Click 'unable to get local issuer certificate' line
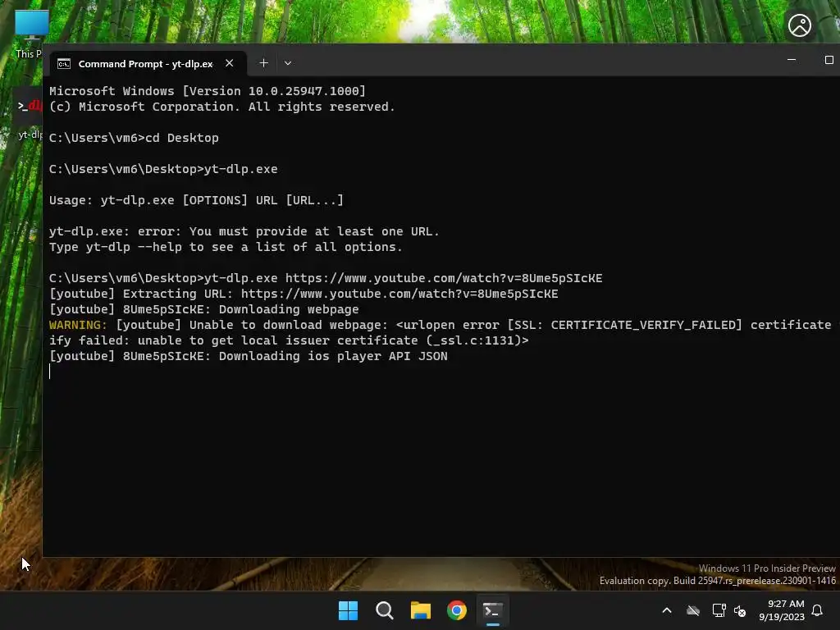 pyautogui.click(x=289, y=340)
